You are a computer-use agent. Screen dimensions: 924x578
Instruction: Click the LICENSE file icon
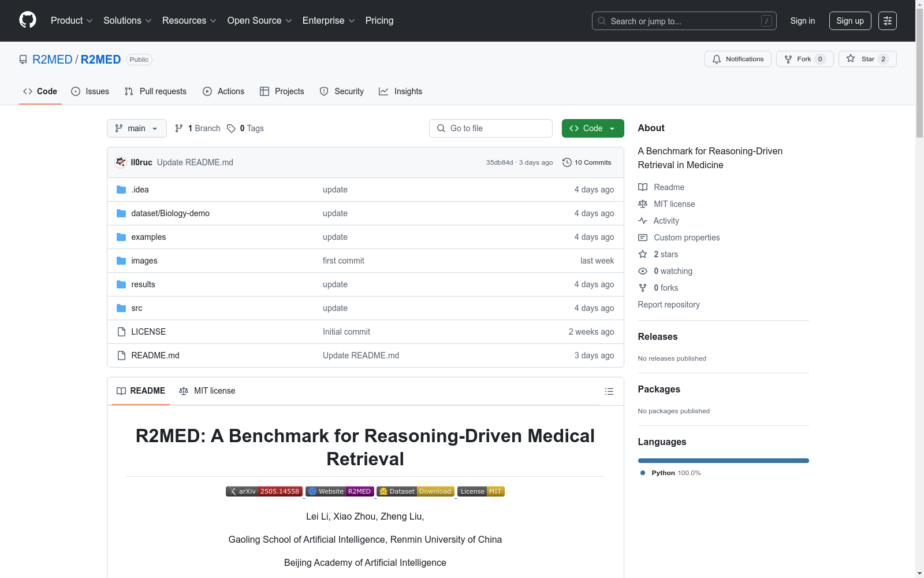point(121,332)
